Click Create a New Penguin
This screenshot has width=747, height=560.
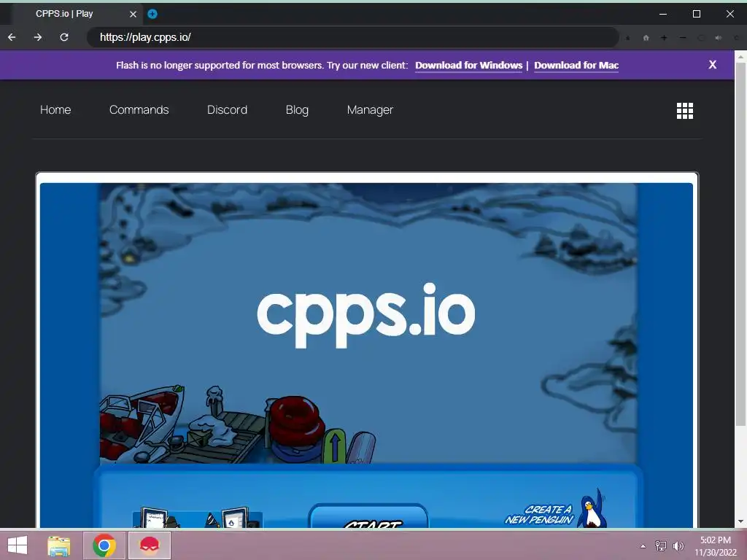click(x=539, y=515)
